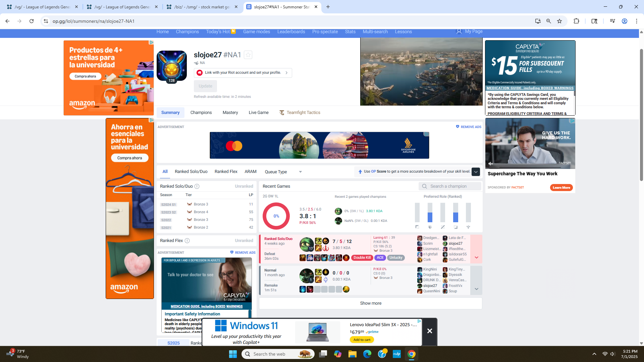Select the Ranked Flex queue filter

coord(226,172)
